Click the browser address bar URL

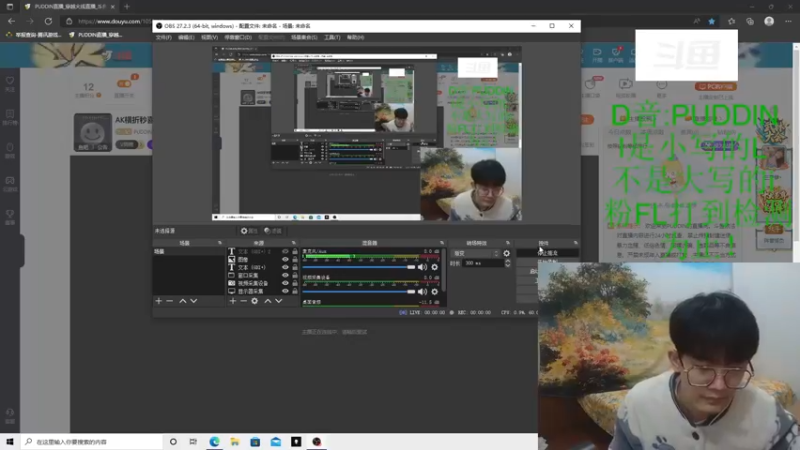(x=113, y=21)
